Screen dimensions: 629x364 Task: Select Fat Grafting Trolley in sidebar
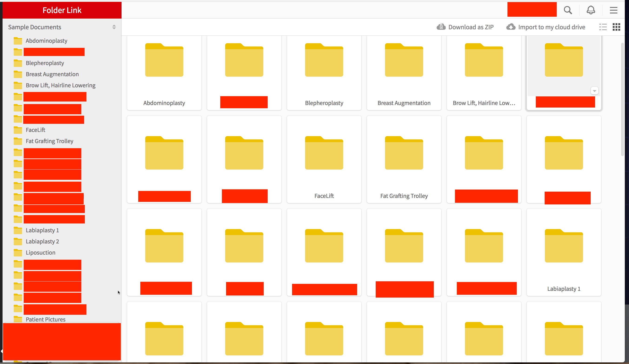tap(49, 141)
